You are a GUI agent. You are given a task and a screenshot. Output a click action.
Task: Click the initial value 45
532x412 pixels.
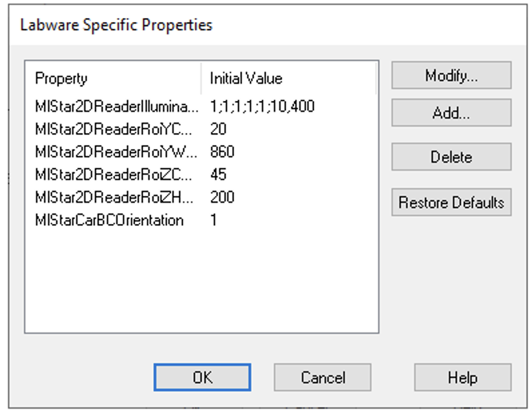(219, 175)
